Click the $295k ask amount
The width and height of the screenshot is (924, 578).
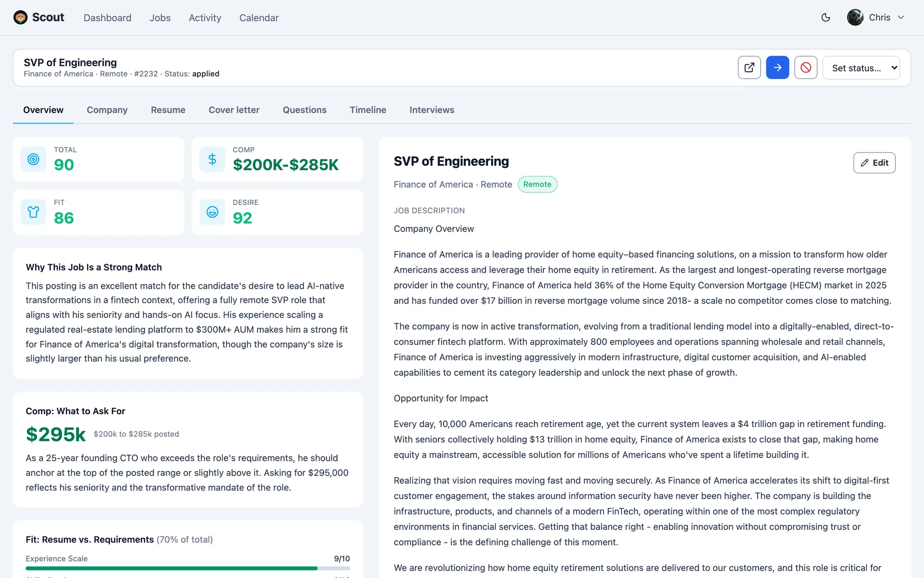(x=56, y=434)
